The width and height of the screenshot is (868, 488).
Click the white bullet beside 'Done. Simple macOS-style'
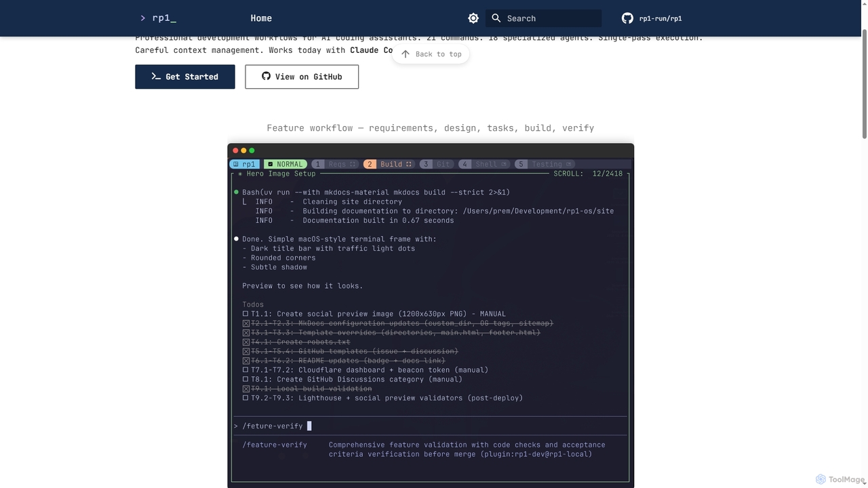[236, 239]
